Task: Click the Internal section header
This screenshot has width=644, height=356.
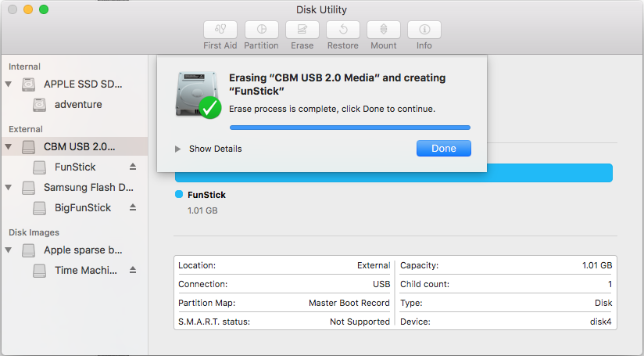Action: 25,67
